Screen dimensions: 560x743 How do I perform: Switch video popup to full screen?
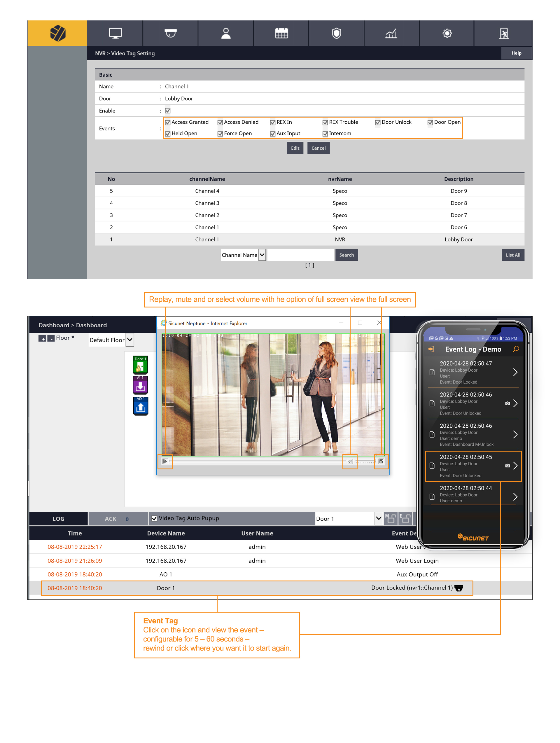(381, 461)
